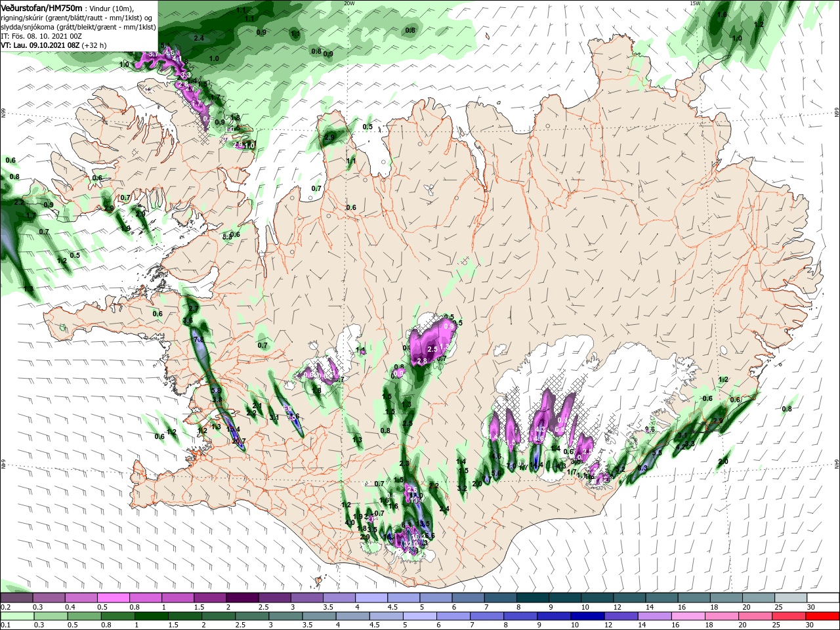Click the '(+32 h)' forecast offset text
This screenshot has width=840, height=630.
click(94, 45)
